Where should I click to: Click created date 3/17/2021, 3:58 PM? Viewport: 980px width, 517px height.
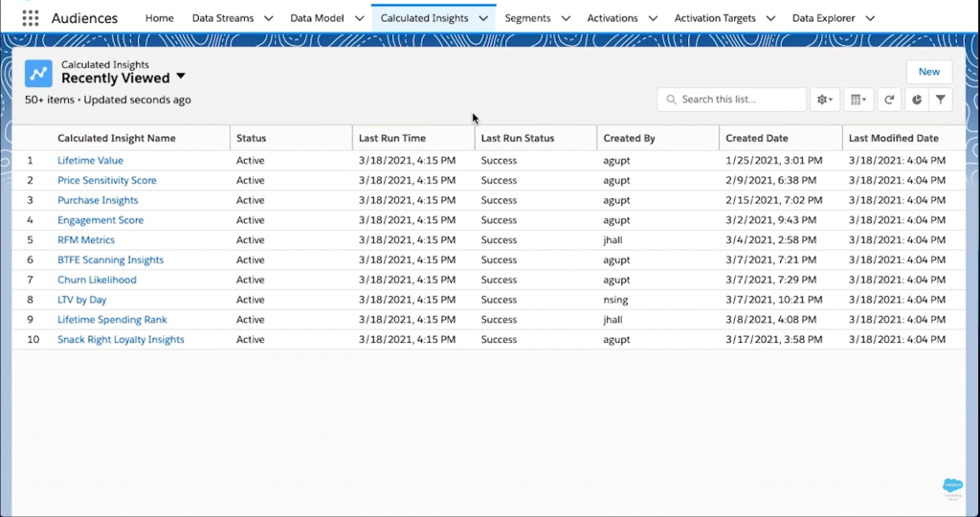(773, 340)
